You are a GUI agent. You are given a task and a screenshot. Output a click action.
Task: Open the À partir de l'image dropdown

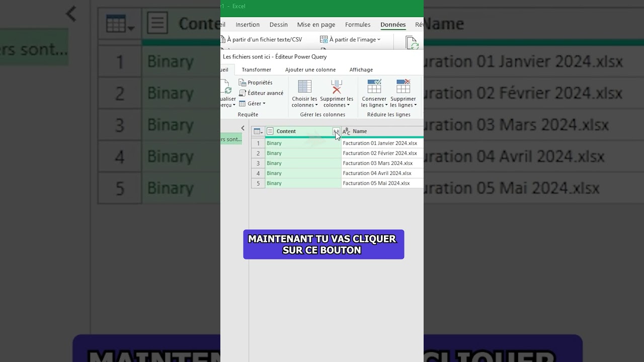pyautogui.click(x=351, y=39)
